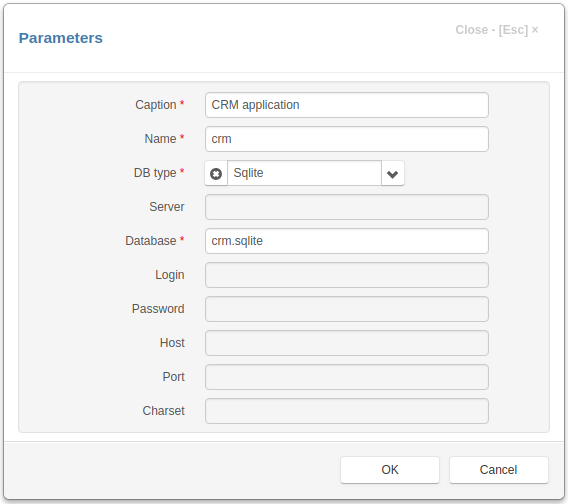Click the Database field label

pos(151,241)
